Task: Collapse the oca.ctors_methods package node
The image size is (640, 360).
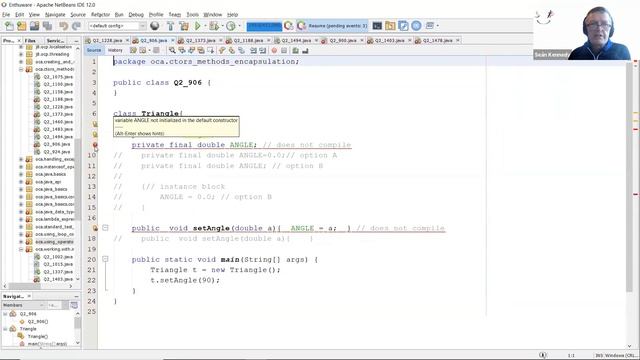Action: pos(21,69)
